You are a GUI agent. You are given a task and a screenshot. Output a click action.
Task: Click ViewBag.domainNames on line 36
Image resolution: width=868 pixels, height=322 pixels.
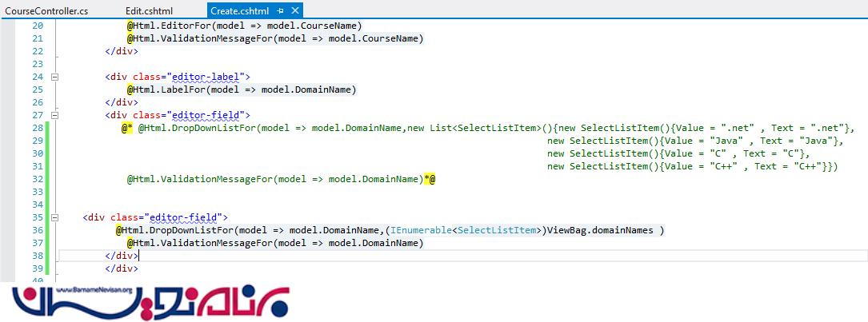tap(599, 230)
